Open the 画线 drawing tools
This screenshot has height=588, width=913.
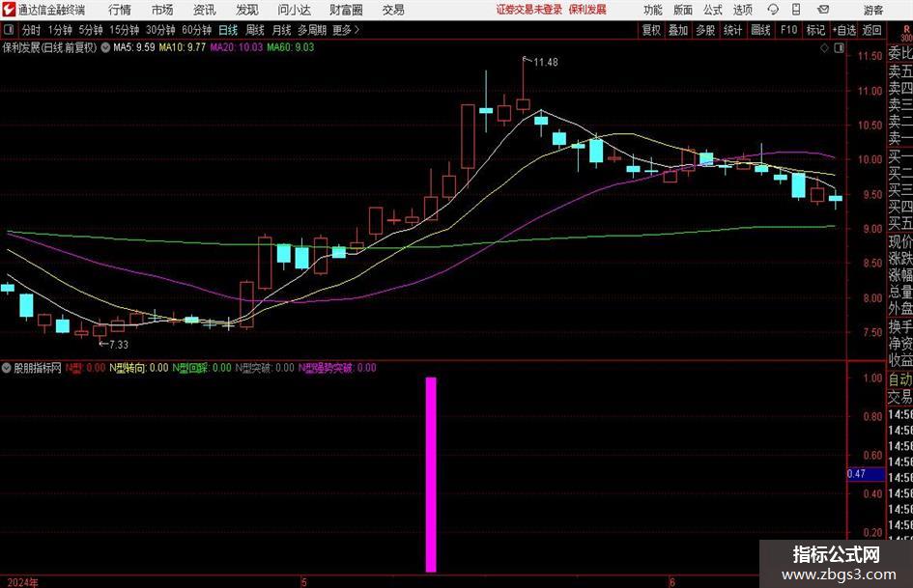tap(760, 30)
